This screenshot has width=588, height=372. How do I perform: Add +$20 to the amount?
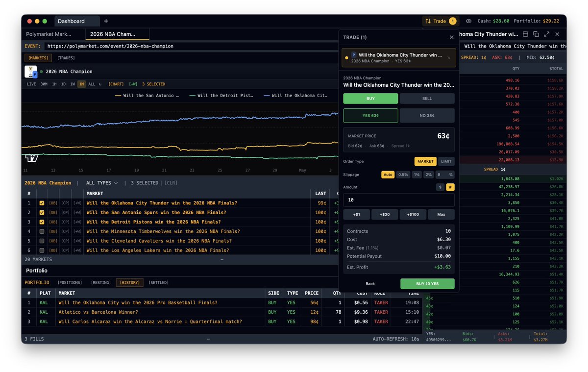385,215
